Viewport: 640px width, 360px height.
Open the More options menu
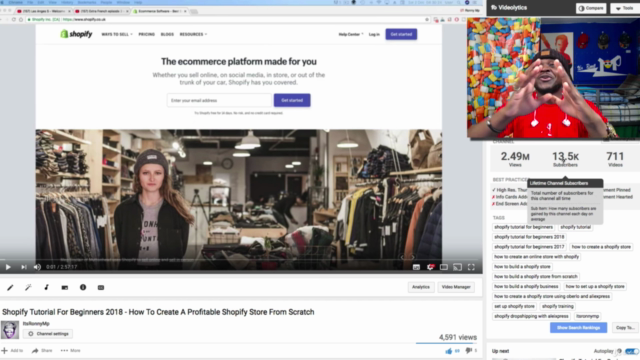click(71, 351)
